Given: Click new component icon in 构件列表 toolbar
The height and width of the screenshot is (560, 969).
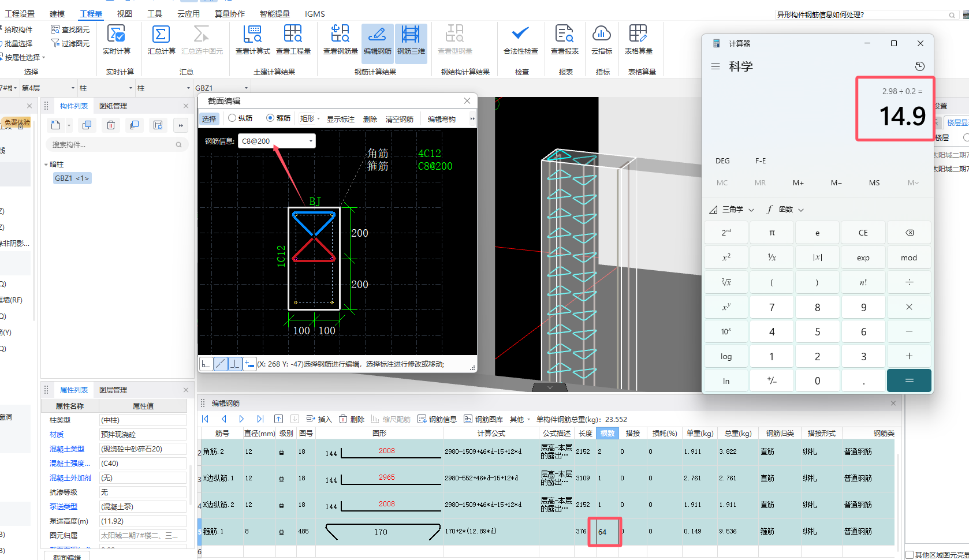Looking at the screenshot, I should coord(55,125).
